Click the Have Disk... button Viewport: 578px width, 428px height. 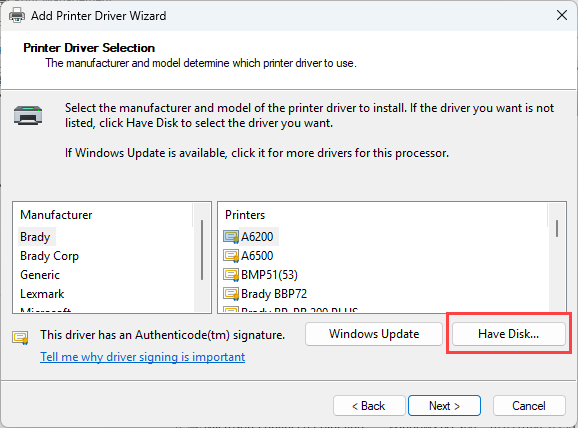509,334
